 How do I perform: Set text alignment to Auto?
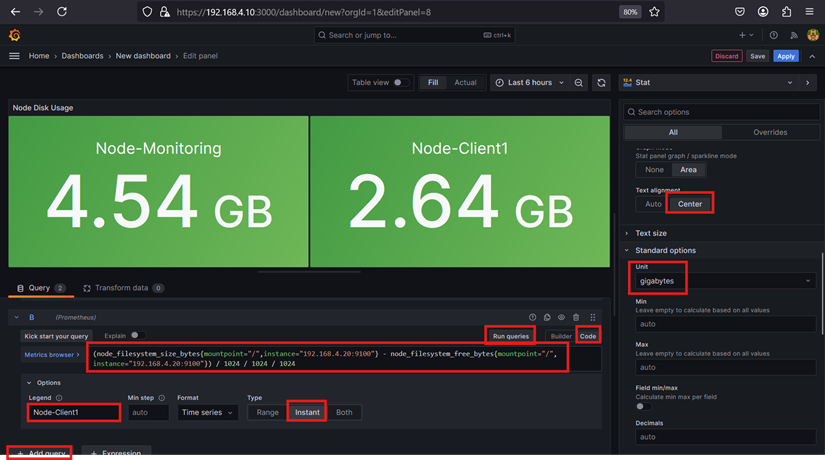(x=653, y=204)
